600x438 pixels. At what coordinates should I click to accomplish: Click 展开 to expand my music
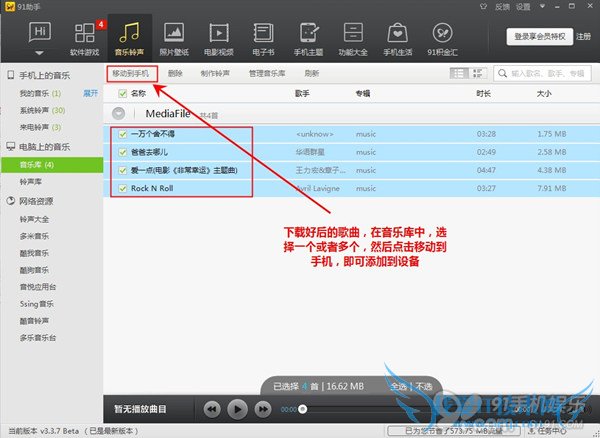pyautogui.click(x=91, y=93)
